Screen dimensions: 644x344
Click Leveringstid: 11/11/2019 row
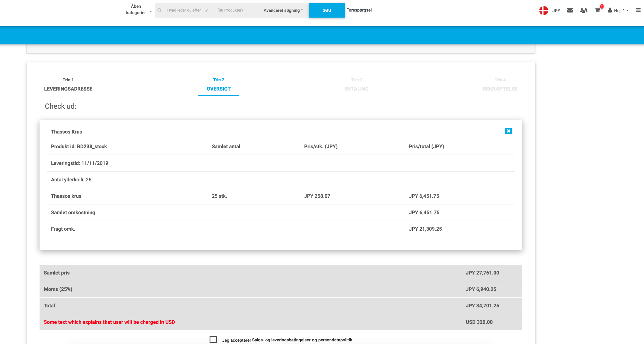[281, 163]
